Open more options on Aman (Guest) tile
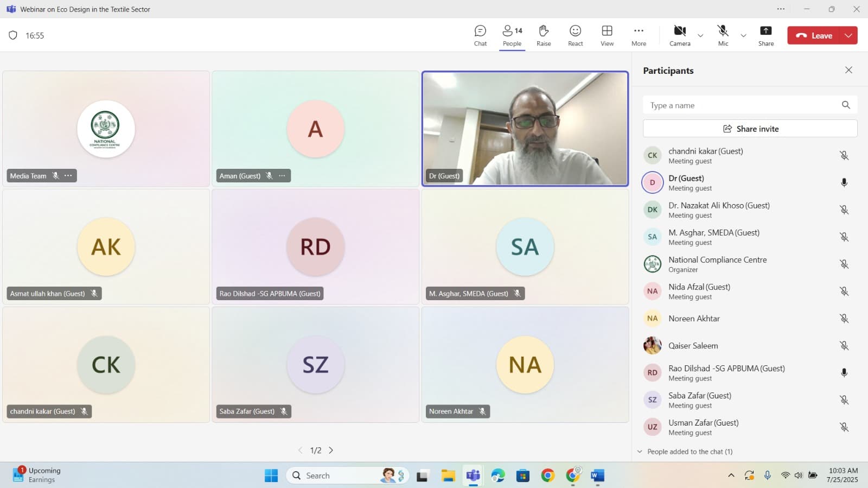868x488 pixels. [x=282, y=176]
